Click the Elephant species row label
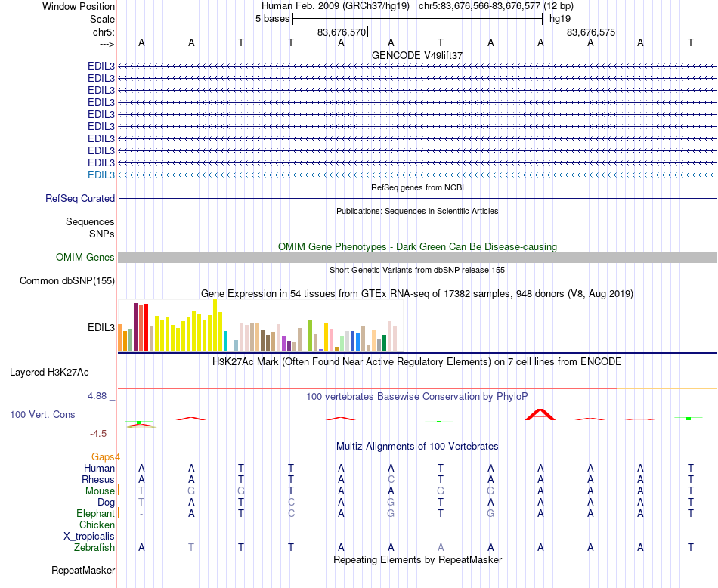 95,513
